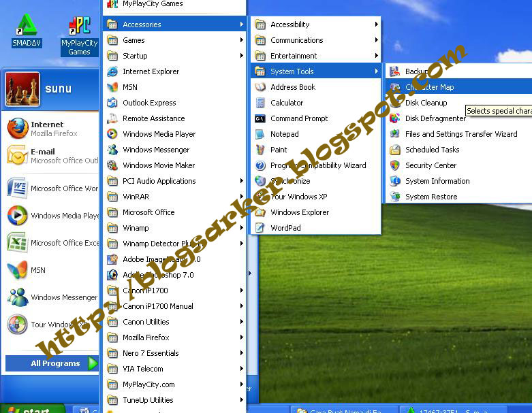Open the Entertainment submenu
This screenshot has height=413, width=532.
click(x=316, y=56)
